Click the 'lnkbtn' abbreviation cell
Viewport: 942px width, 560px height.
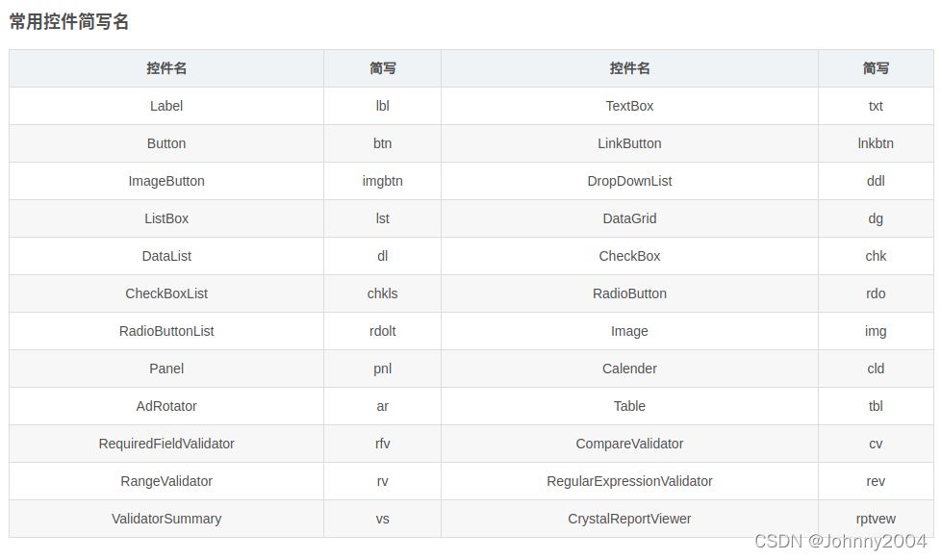[x=876, y=143]
